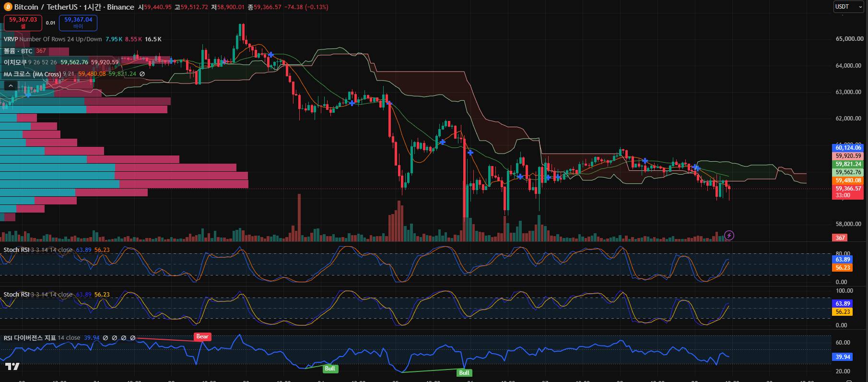Click the blue 60,124.06 price axis label
The height and width of the screenshot is (382, 868).
tap(848, 148)
